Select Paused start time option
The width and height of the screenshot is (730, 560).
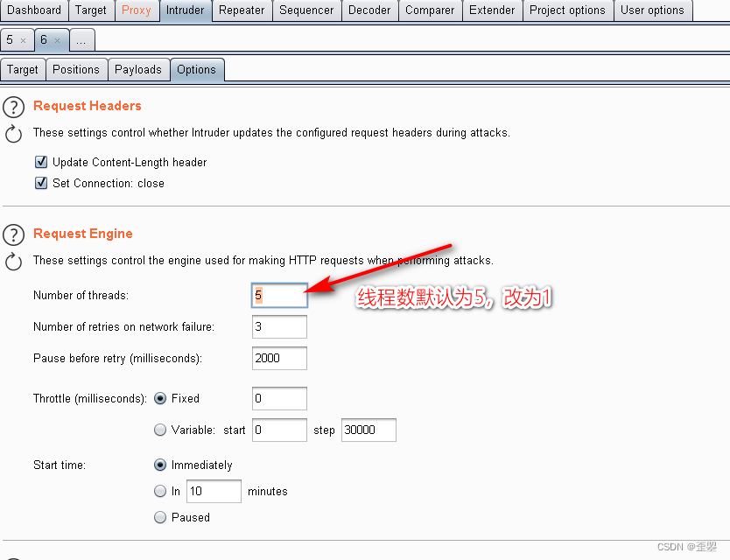click(x=160, y=517)
